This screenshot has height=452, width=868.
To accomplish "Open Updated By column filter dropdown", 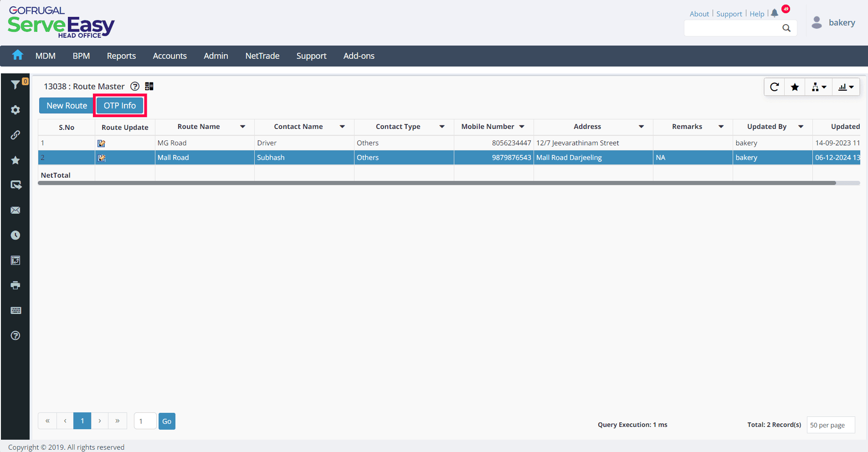I will point(801,127).
